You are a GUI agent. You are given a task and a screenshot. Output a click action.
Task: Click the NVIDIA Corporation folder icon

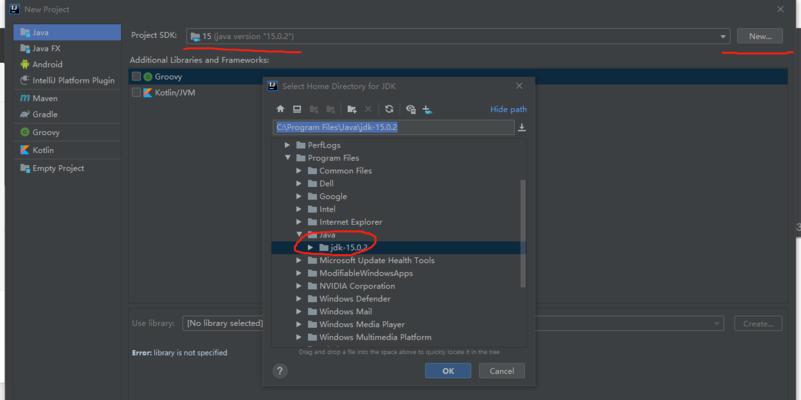pos(313,286)
